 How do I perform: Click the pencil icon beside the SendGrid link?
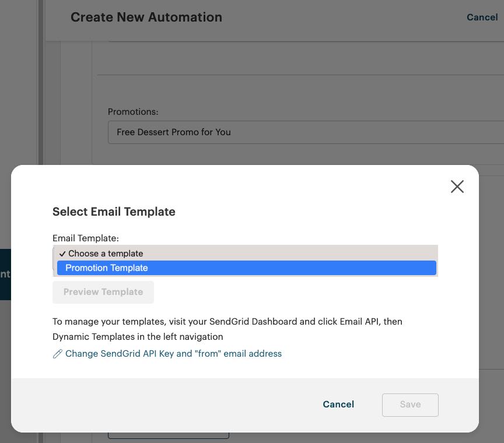[x=57, y=353]
